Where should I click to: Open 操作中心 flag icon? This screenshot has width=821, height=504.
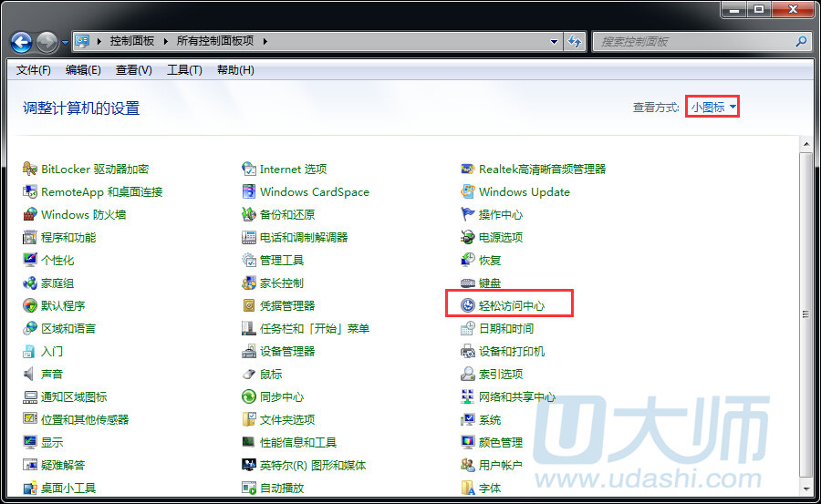pos(468,214)
